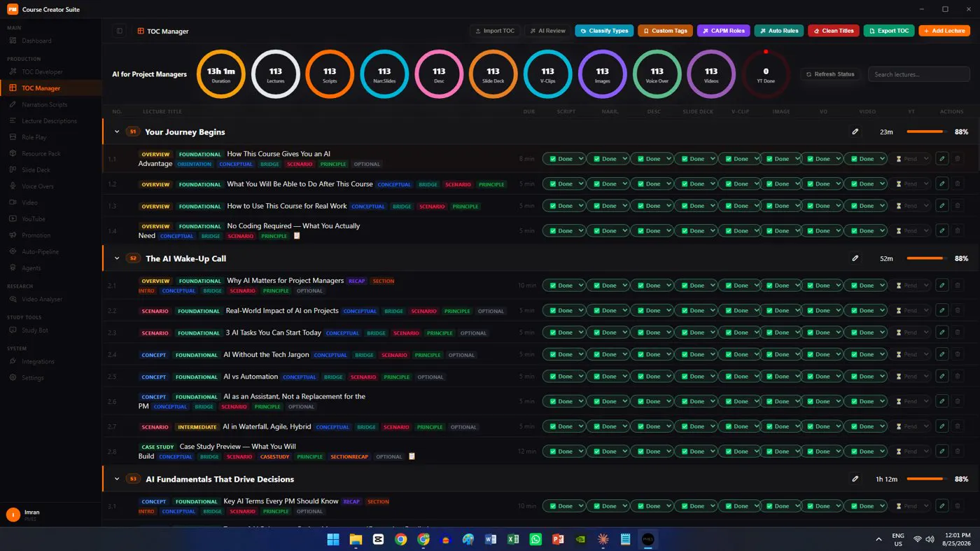Image resolution: width=980 pixels, height=551 pixels.
Task: Open VO status dropdown for 'Key AI Terms' lecture
Action: point(822,506)
